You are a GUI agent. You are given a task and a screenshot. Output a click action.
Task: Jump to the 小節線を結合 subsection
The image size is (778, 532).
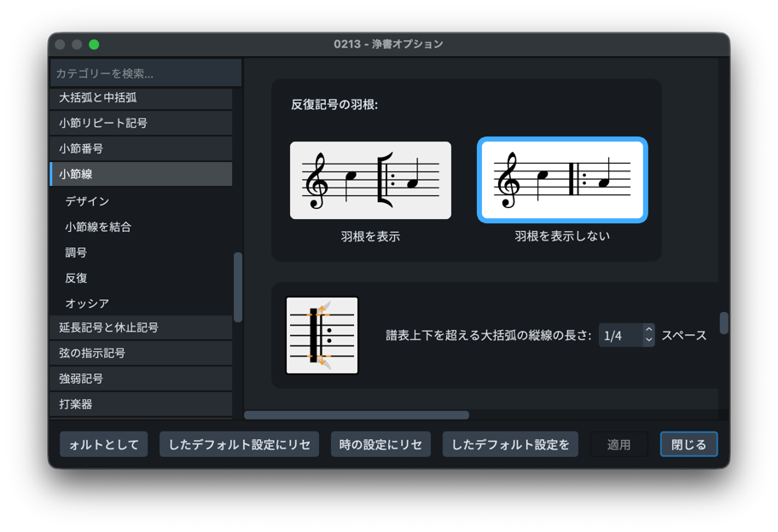[98, 227]
